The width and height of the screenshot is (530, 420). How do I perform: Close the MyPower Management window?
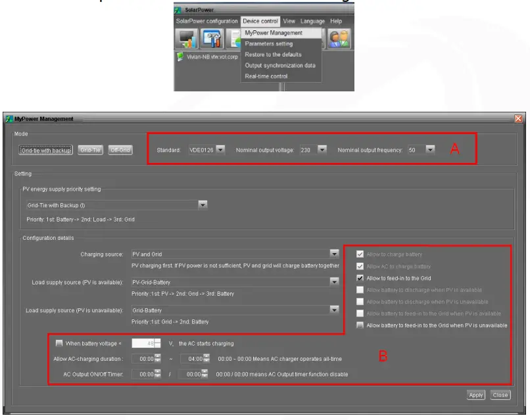[518, 118]
